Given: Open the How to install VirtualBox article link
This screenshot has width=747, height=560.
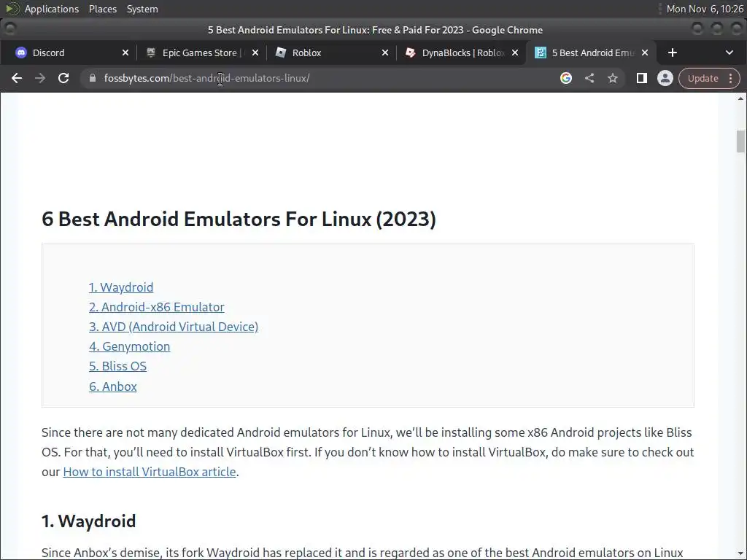Looking at the screenshot, I should pyautogui.click(x=150, y=472).
